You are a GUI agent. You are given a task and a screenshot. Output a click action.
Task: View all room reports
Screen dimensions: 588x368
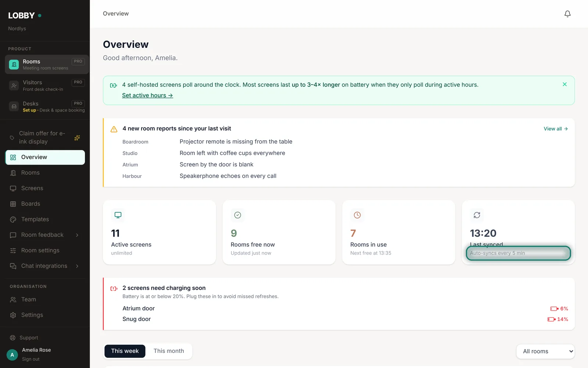click(x=556, y=129)
